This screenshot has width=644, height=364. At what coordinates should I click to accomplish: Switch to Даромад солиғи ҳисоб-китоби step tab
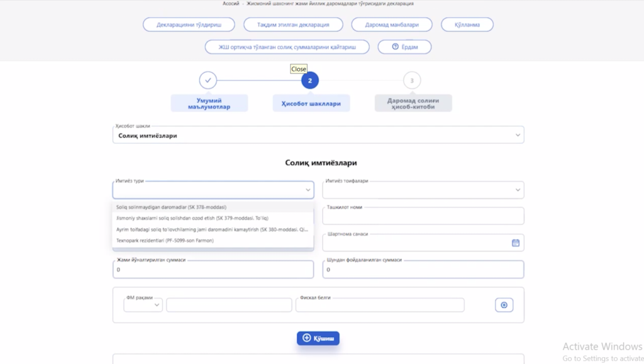pyautogui.click(x=413, y=103)
